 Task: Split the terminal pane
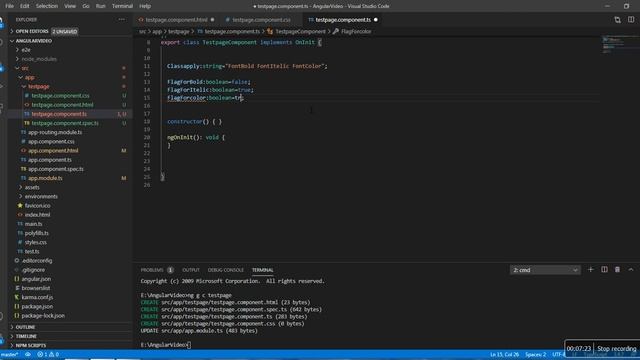604,269
